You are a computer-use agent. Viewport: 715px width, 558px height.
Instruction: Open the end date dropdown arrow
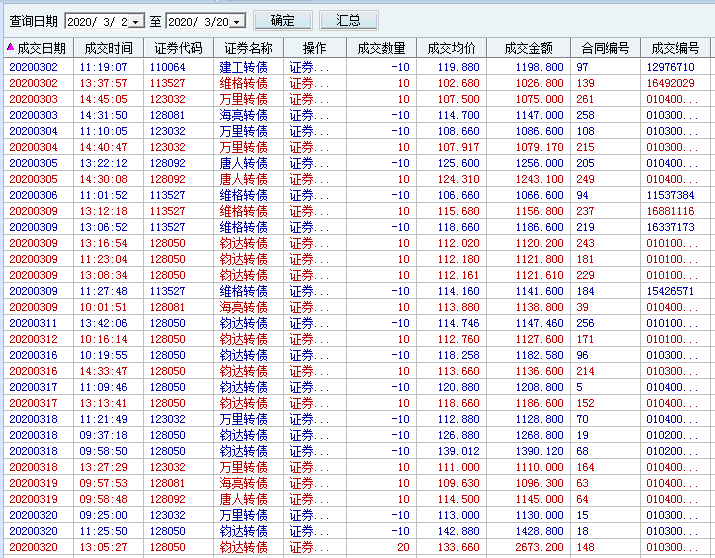coord(237,21)
